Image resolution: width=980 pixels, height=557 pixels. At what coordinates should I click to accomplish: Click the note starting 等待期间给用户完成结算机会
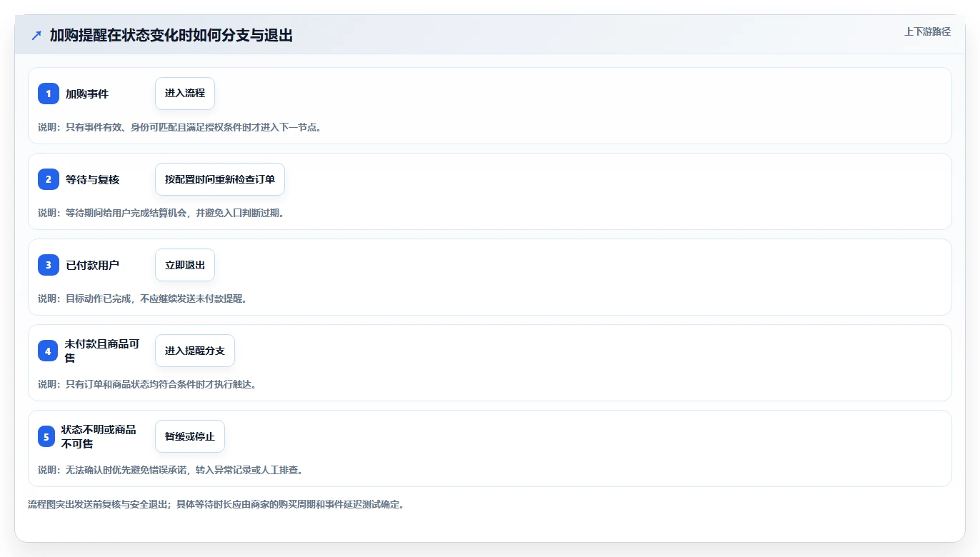click(x=161, y=213)
